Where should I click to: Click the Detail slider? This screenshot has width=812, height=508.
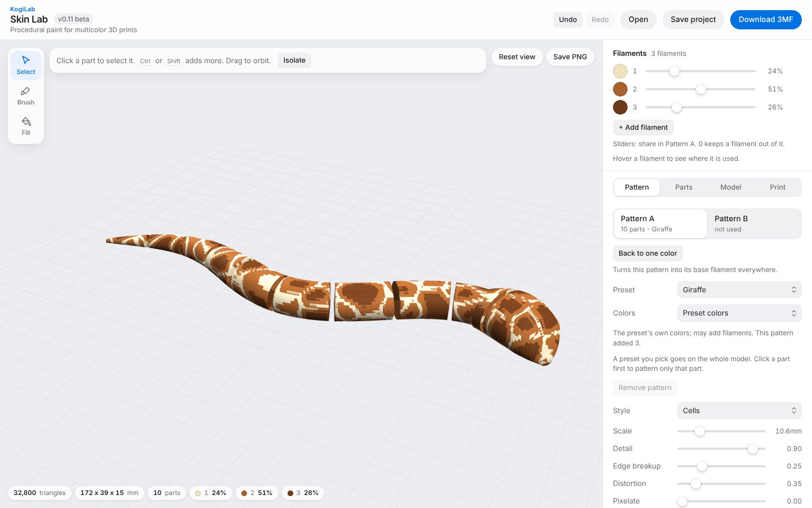click(721, 449)
